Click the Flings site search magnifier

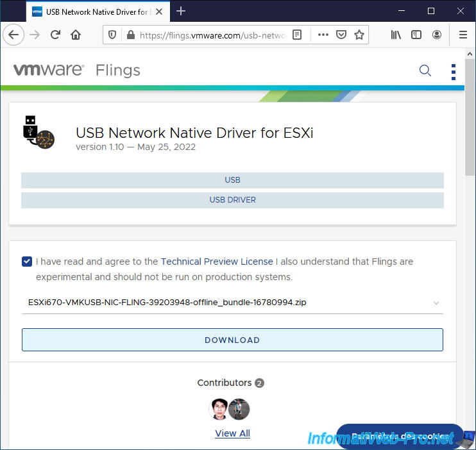(425, 71)
